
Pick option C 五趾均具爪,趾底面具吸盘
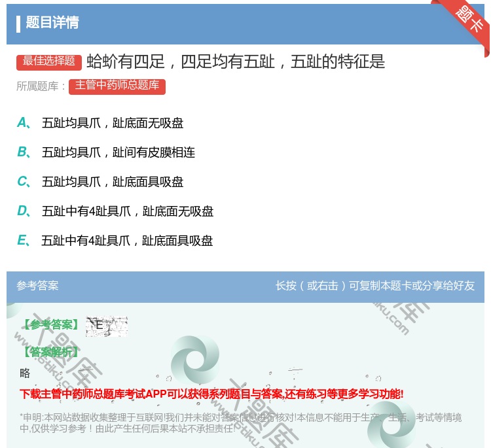click(113, 182)
